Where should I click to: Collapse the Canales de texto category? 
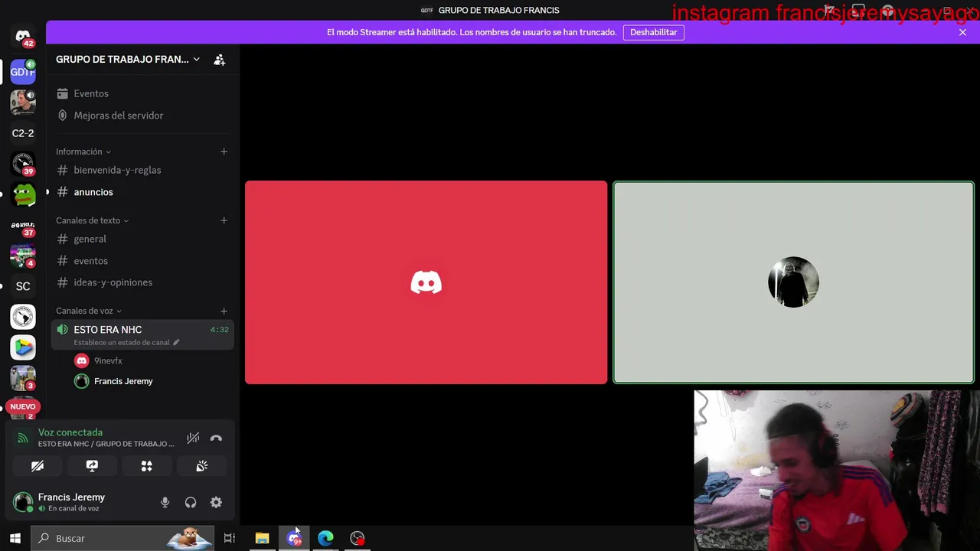pyautogui.click(x=92, y=220)
